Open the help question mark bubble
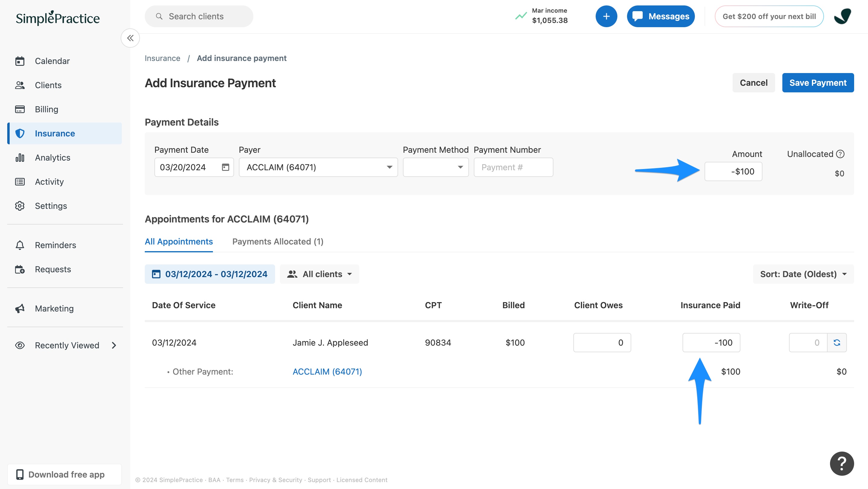This screenshot has height=489, width=868. 842,463
